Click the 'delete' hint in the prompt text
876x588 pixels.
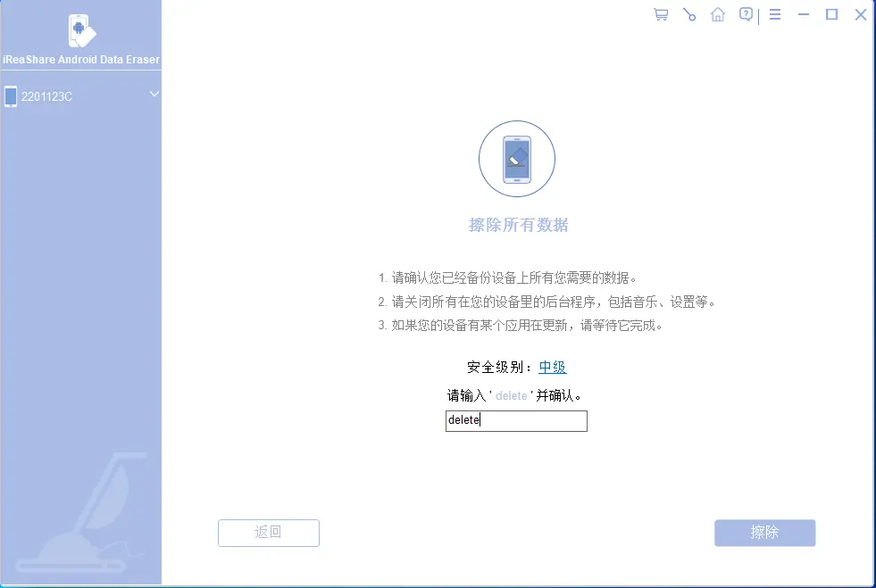tap(511, 395)
